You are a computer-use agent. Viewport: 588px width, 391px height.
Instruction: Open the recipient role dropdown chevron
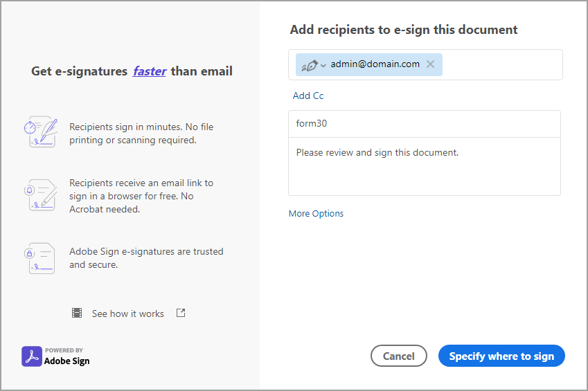click(323, 65)
